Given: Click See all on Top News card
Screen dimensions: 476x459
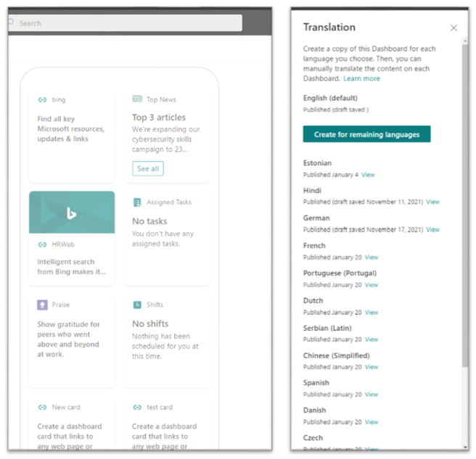Looking at the screenshot, I should point(148,169).
